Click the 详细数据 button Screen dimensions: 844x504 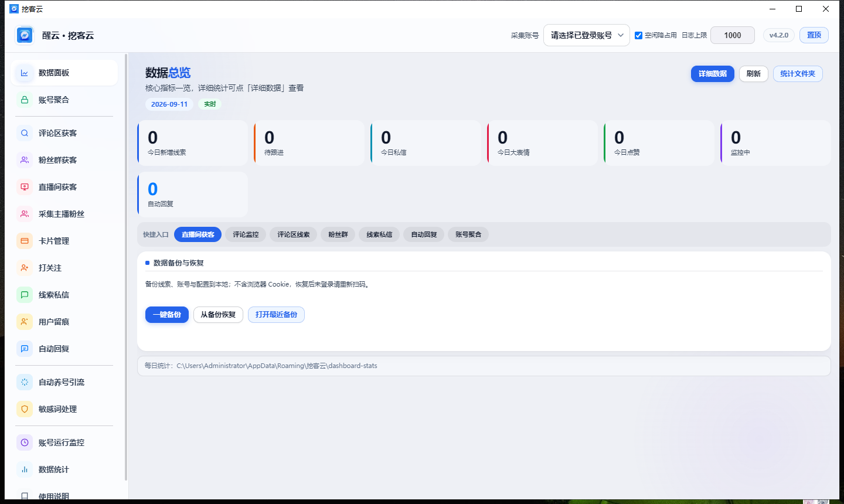pyautogui.click(x=713, y=74)
